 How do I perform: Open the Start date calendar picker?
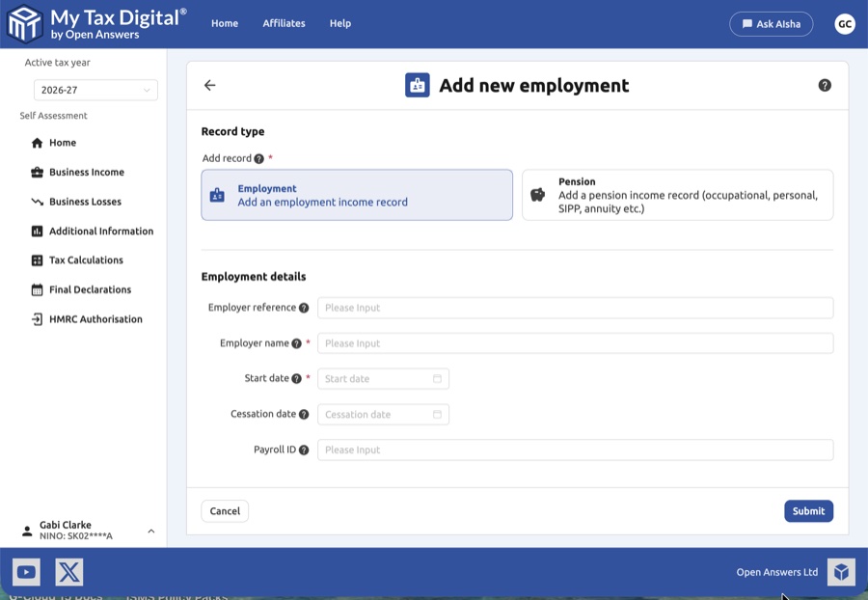[x=440, y=378]
